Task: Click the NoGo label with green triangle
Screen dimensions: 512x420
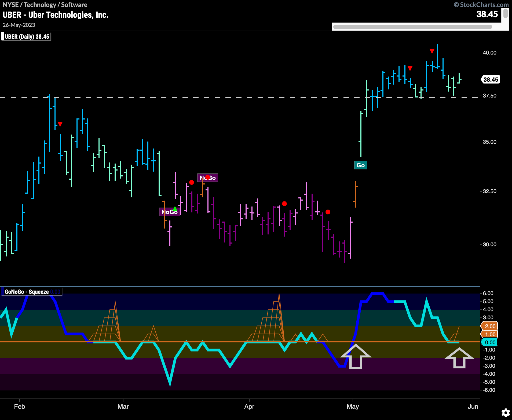Action: coord(170,212)
